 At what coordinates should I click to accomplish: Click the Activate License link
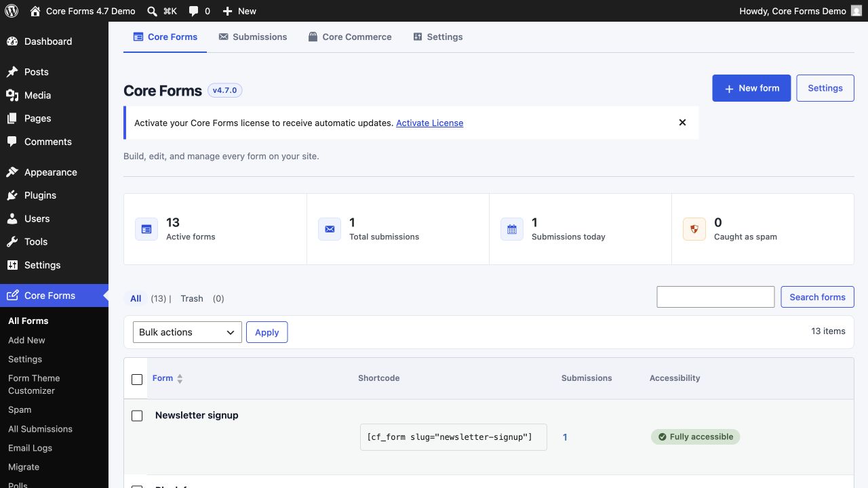point(430,123)
